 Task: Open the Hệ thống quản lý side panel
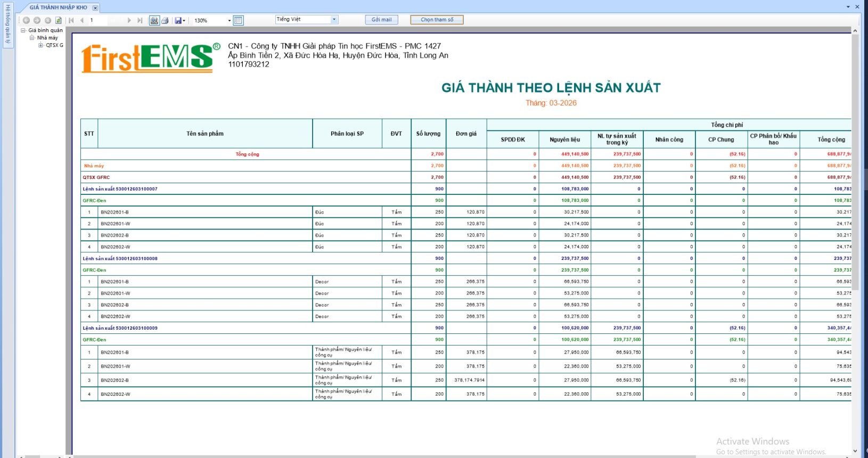tap(7, 25)
